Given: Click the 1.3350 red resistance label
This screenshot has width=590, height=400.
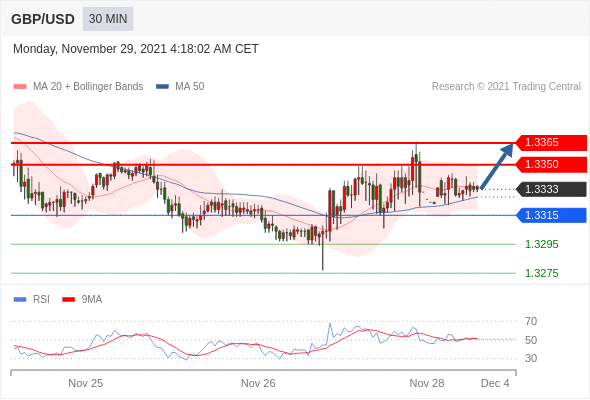Looking at the screenshot, I should [x=551, y=164].
